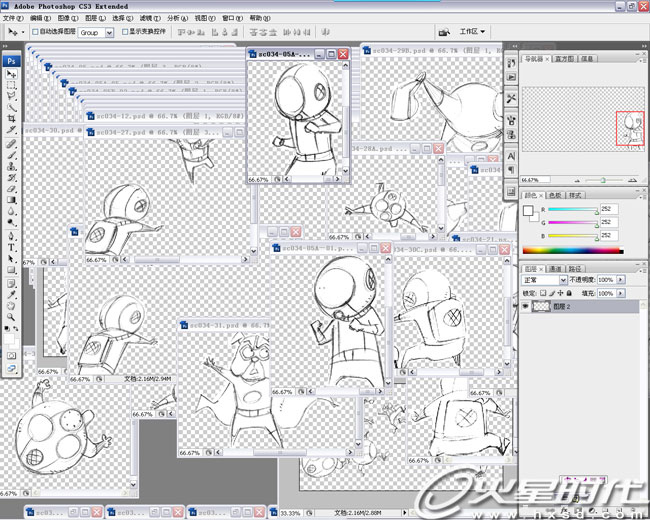Select the Type tool
This screenshot has height=520, width=650.
(11, 248)
